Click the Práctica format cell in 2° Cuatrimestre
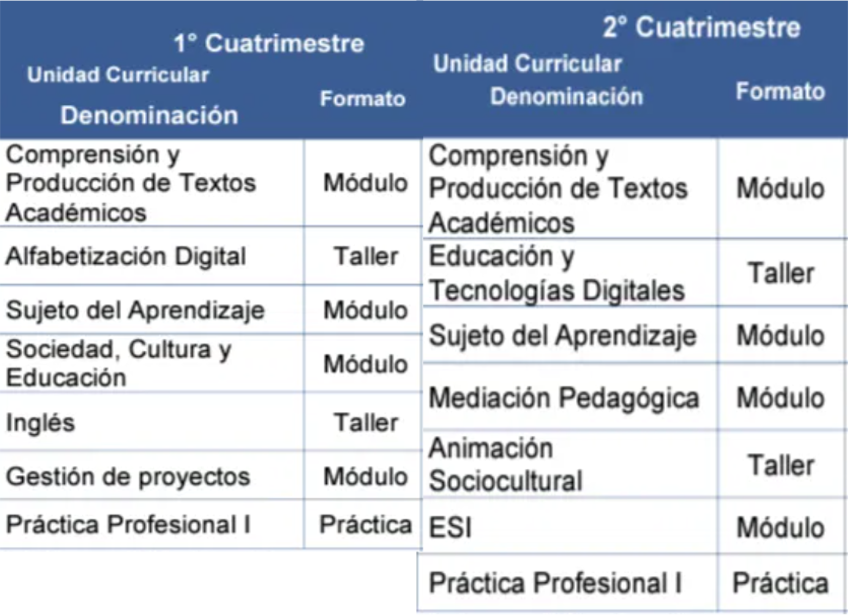Image resolution: width=851 pixels, height=616 pixels. (780, 582)
